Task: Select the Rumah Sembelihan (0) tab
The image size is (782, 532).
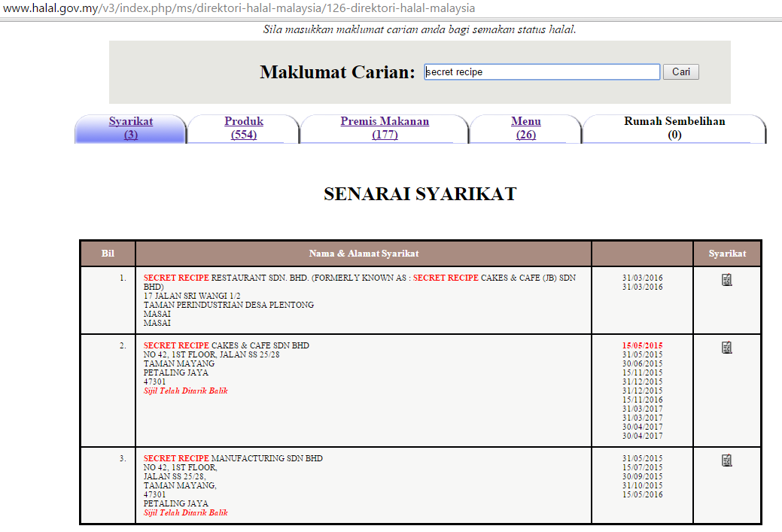Action: click(x=674, y=128)
